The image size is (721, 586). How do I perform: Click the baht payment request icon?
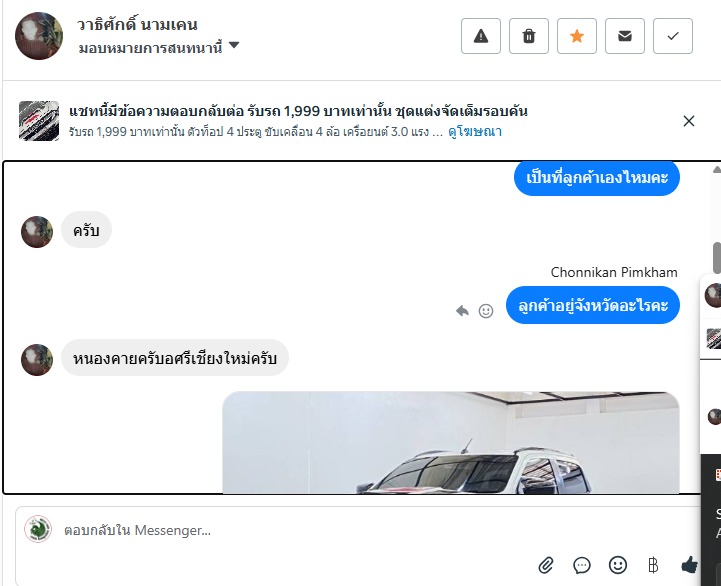pos(653,565)
